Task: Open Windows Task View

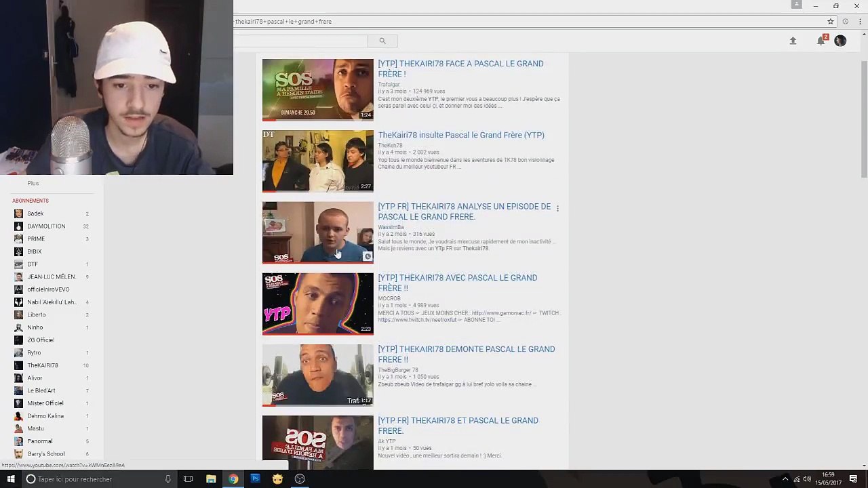Action: [x=189, y=479]
